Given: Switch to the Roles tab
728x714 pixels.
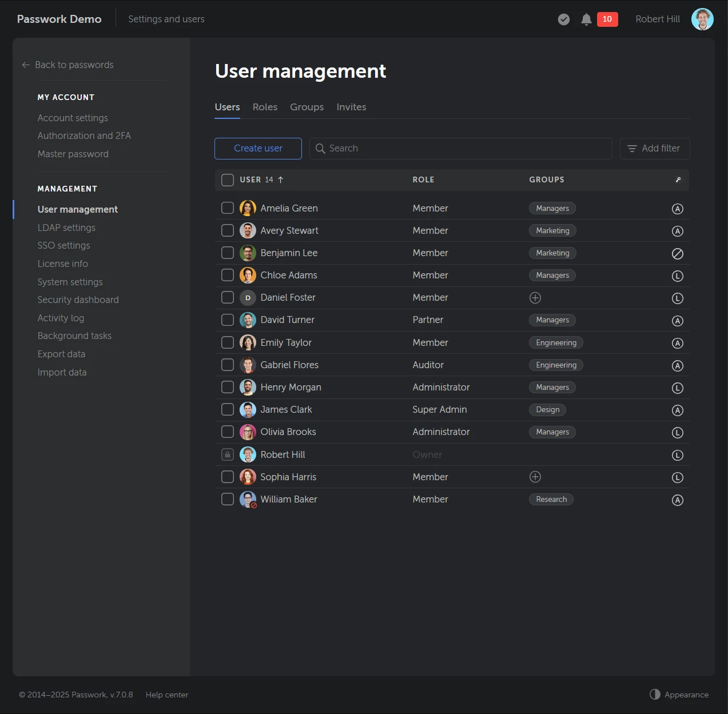Looking at the screenshot, I should (265, 107).
